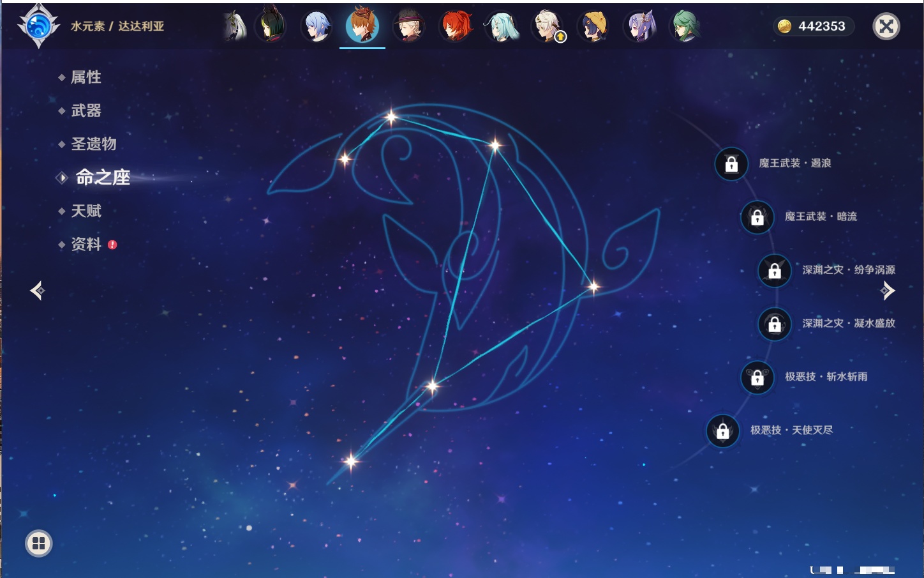Go to previous character with left arrow
The width and height of the screenshot is (924, 578).
37,291
